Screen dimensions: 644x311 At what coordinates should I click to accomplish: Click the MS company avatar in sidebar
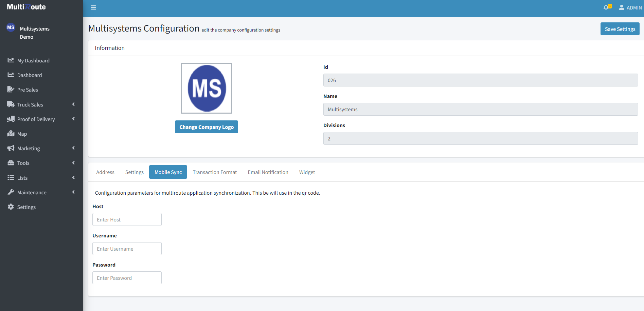11,27
